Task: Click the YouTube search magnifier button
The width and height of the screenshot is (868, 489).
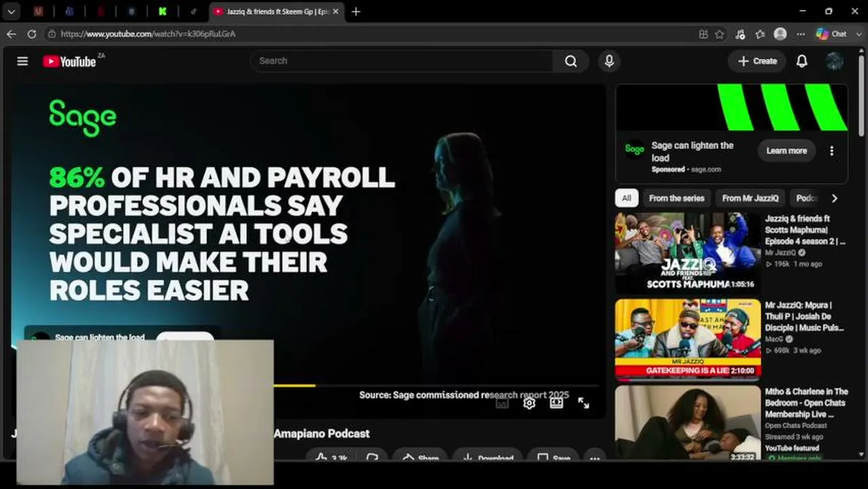Action: coord(571,61)
